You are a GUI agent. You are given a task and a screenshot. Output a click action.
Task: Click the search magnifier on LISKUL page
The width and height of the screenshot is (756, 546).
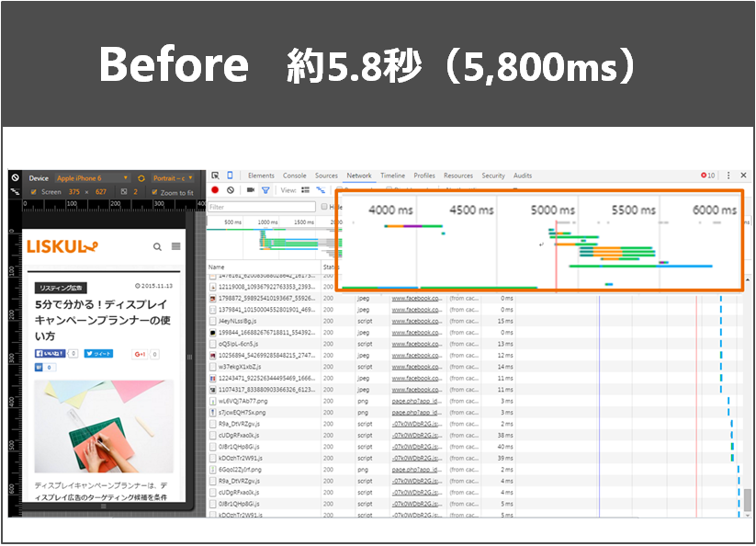(157, 247)
